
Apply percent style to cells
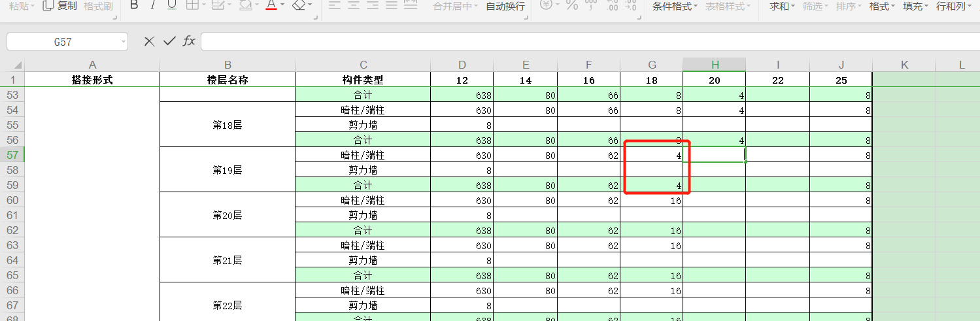tap(571, 6)
